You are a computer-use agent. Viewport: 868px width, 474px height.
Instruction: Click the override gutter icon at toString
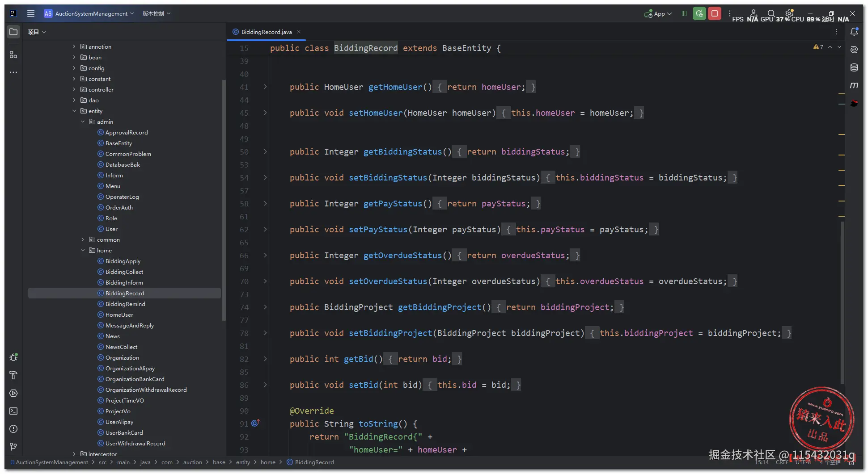255,423
